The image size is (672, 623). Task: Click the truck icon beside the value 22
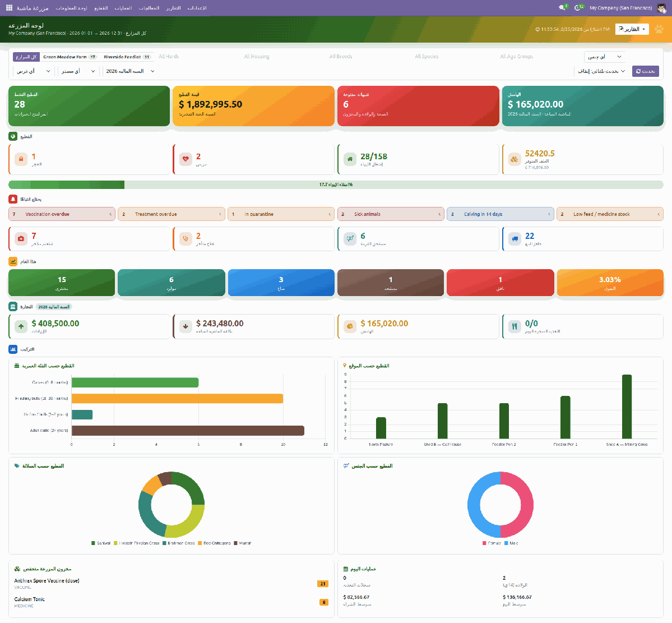pos(515,238)
